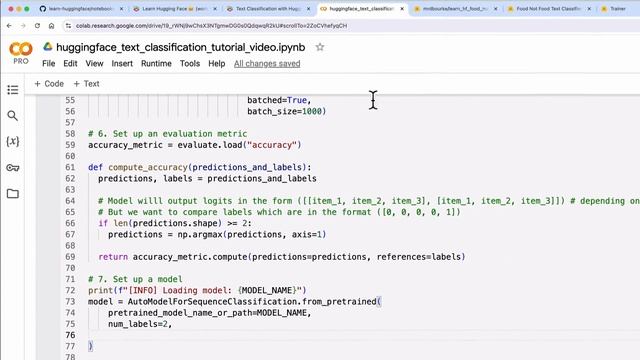Viewport: 640px width, 360px height.
Task: Click the All changes saved link
Action: 267,64
